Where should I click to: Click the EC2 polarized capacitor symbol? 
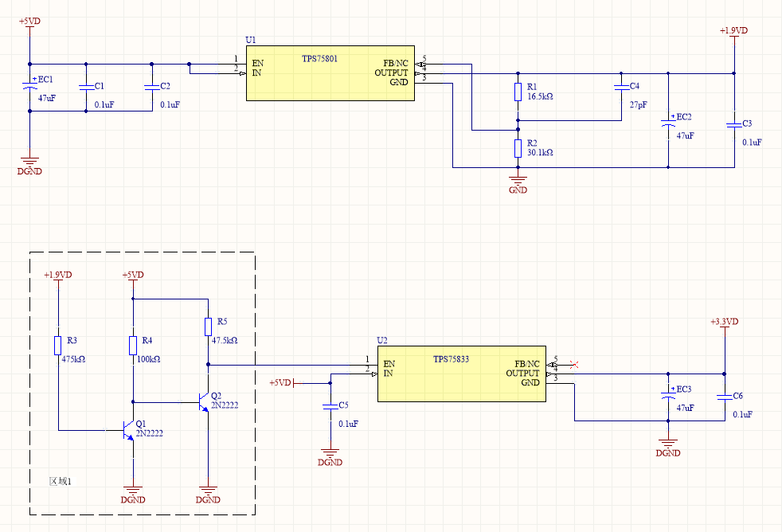[668, 123]
